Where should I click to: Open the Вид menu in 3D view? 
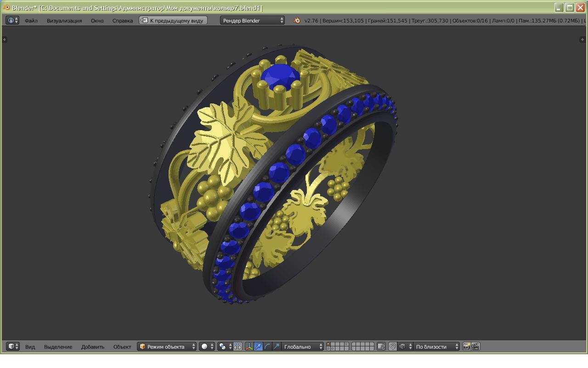(x=30, y=347)
